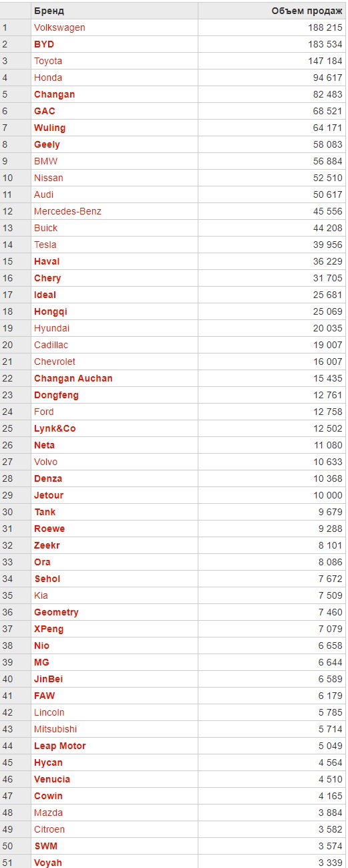The height and width of the screenshot is (868, 348).
Task: Select the Lynk&Co brand link
Action: [x=55, y=428]
